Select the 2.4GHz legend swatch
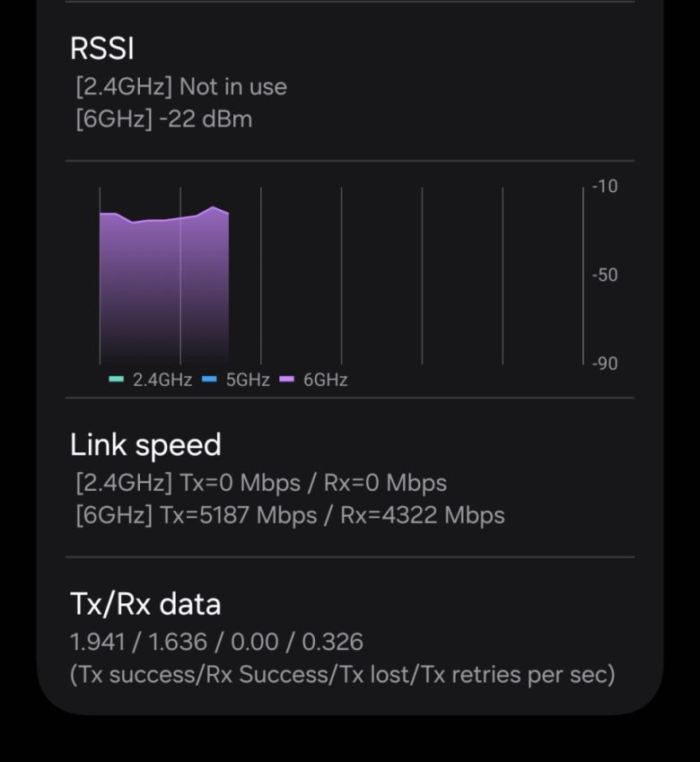Screen dimensions: 700x762 coord(114,380)
